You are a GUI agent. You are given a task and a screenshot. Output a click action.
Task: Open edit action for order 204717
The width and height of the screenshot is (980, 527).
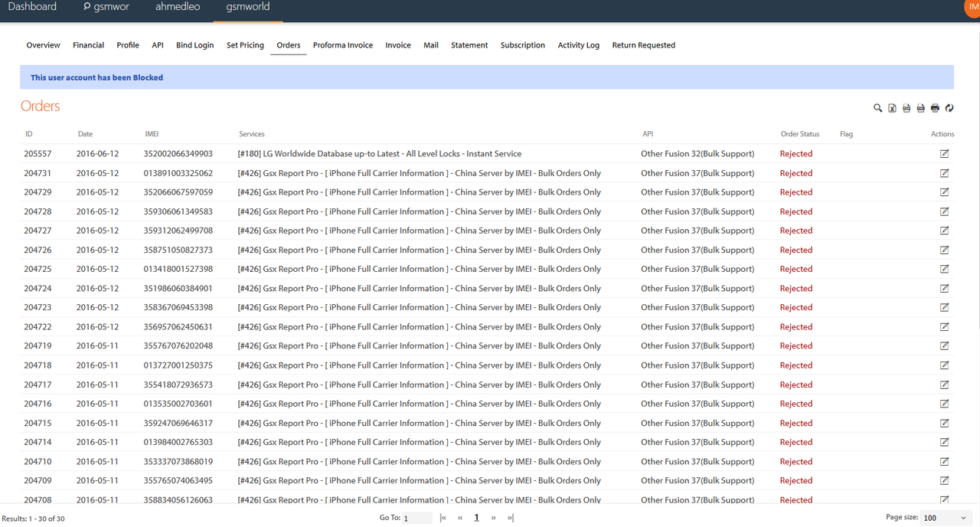click(944, 385)
